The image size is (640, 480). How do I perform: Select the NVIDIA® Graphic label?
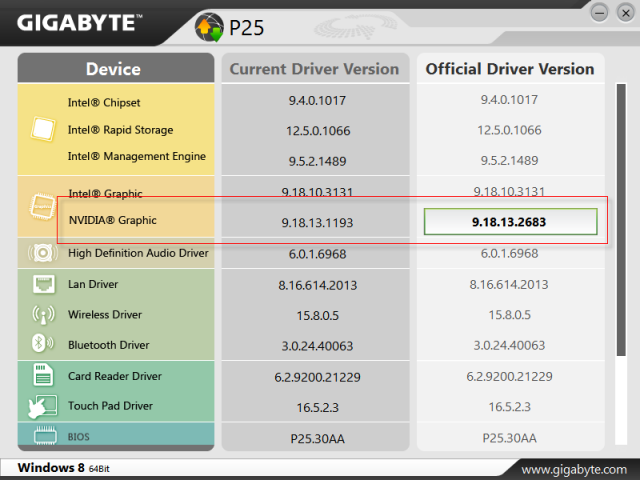click(x=113, y=220)
